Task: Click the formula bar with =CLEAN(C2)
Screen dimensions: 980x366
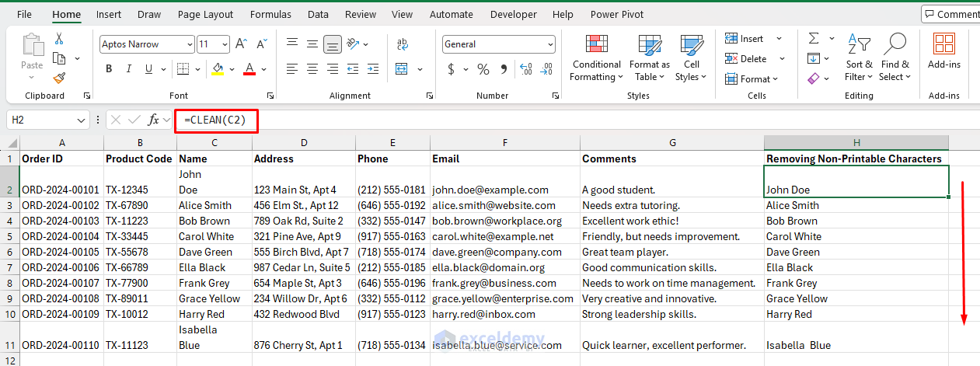Action: 575,120
